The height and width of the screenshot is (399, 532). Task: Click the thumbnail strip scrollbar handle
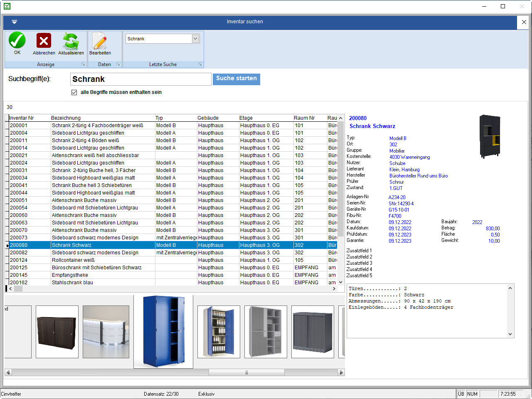point(246,372)
